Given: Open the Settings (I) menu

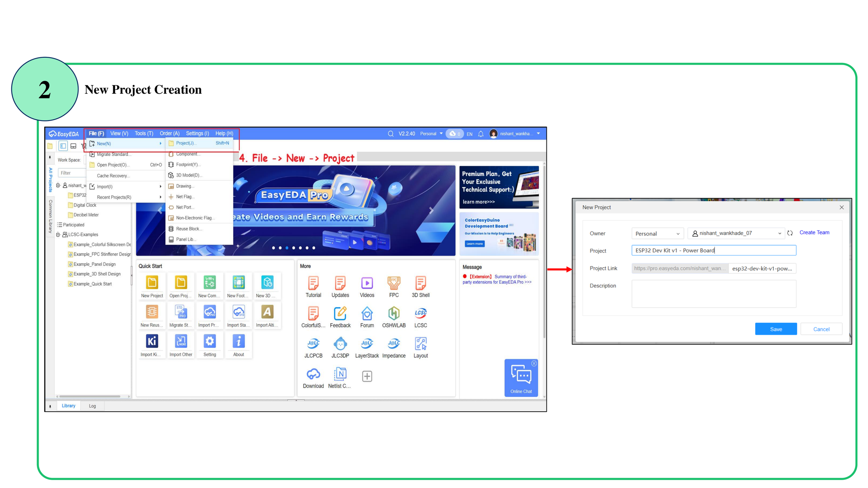Looking at the screenshot, I should [x=197, y=134].
